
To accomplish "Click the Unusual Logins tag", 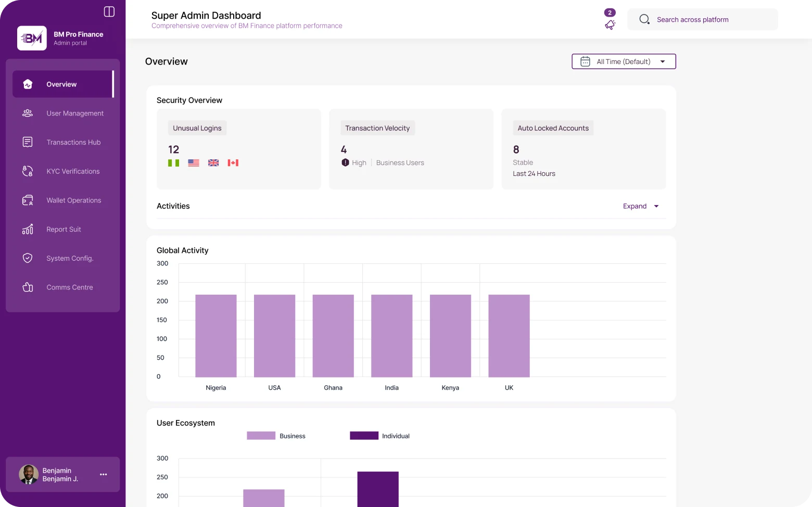I will click(197, 128).
